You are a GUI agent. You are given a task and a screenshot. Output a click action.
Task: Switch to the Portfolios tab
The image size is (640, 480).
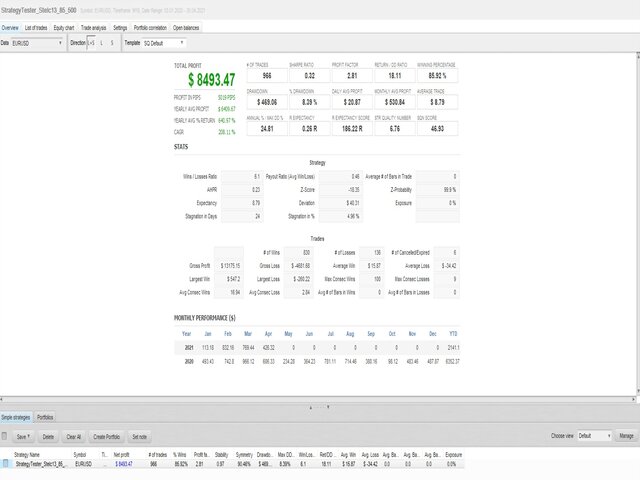(45, 417)
